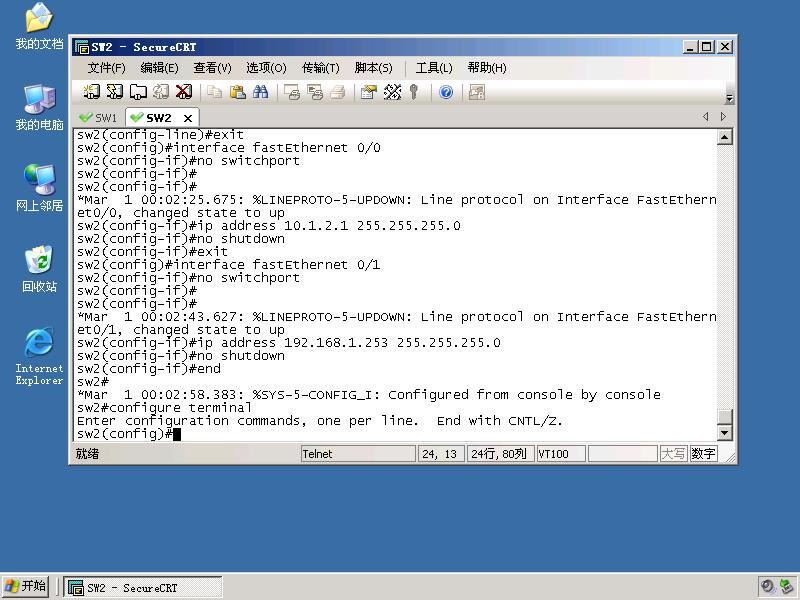Click the interface fastEthernet 0/1 line
800x600 pixels.
pos(229,264)
